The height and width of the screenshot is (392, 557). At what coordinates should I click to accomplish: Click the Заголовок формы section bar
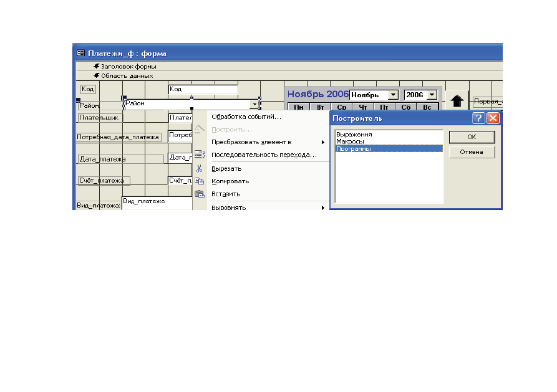(289, 67)
